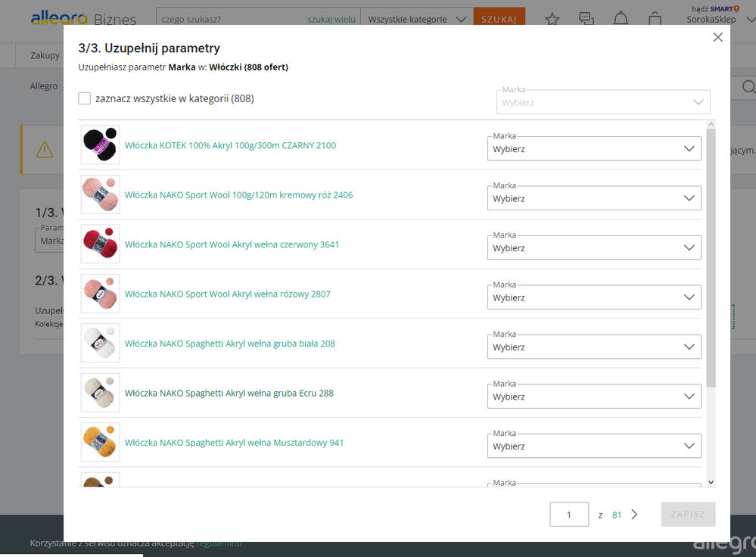Click kremowy róż 2406 yarn thumbnail
The height and width of the screenshot is (557, 756).
pyautogui.click(x=101, y=194)
